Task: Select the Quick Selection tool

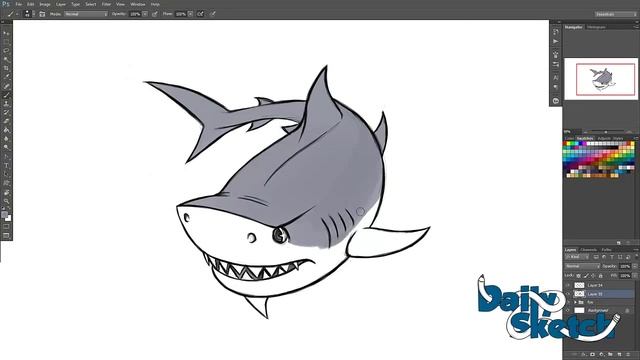Action: pyautogui.click(x=6, y=60)
